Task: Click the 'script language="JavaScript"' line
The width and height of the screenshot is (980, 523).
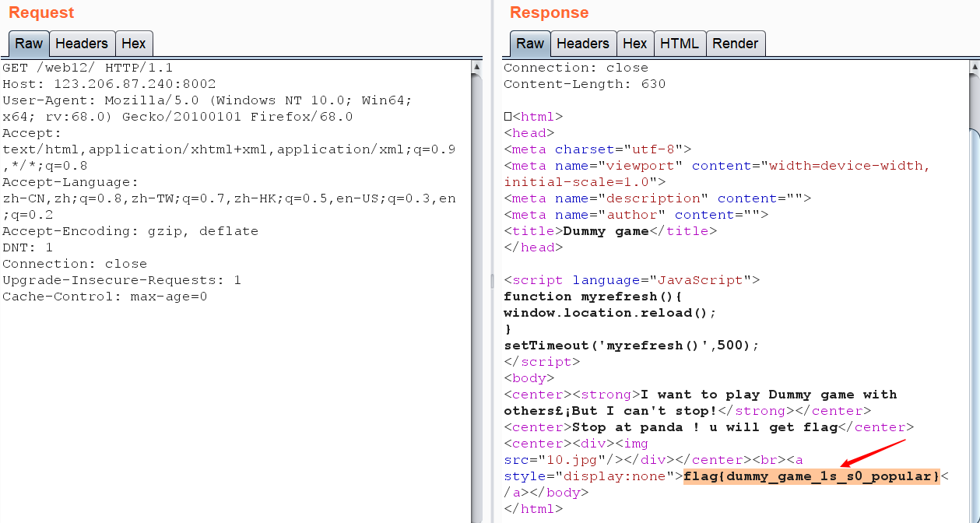Action: [x=631, y=280]
